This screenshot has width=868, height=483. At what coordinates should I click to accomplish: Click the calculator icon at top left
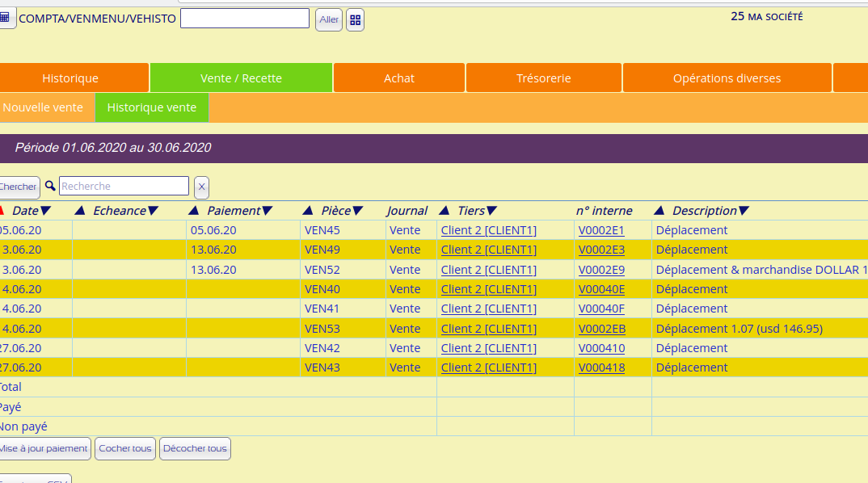(x=5, y=17)
